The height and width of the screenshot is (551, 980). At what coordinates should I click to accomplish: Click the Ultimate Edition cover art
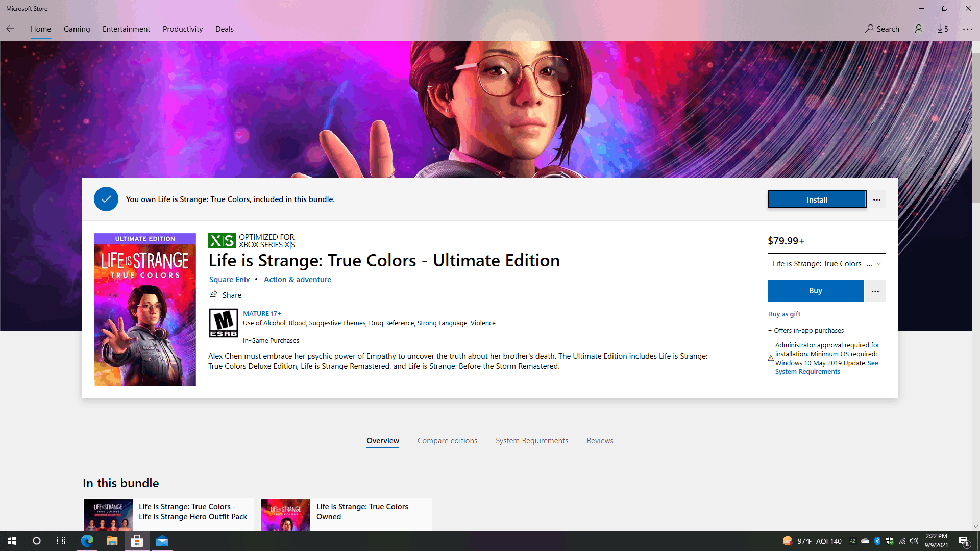[x=145, y=310]
